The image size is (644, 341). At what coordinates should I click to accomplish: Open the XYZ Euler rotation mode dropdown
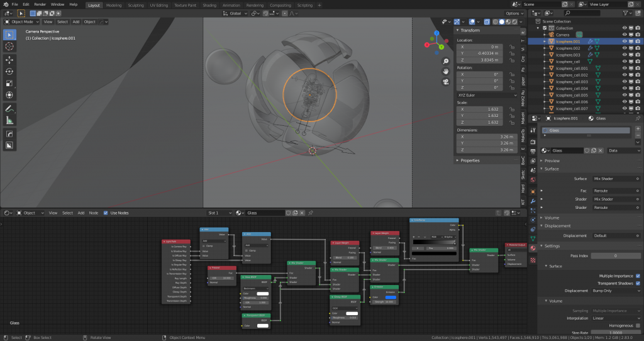click(x=486, y=94)
